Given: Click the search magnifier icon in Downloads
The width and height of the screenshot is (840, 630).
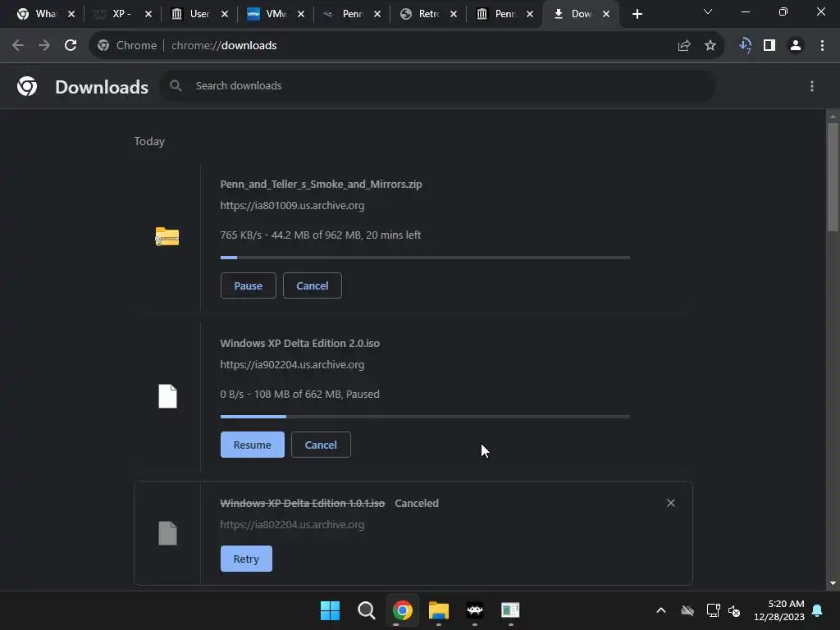Looking at the screenshot, I should click(176, 85).
